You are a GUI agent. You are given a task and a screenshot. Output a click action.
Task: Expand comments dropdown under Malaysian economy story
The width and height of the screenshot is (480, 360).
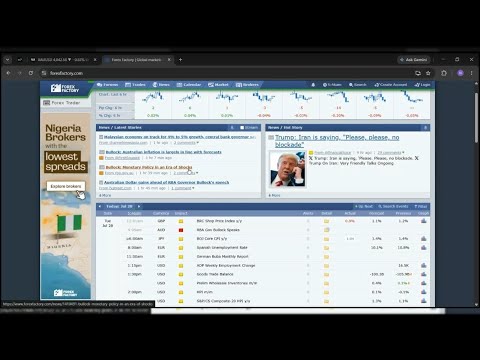pyautogui.click(x=186, y=143)
